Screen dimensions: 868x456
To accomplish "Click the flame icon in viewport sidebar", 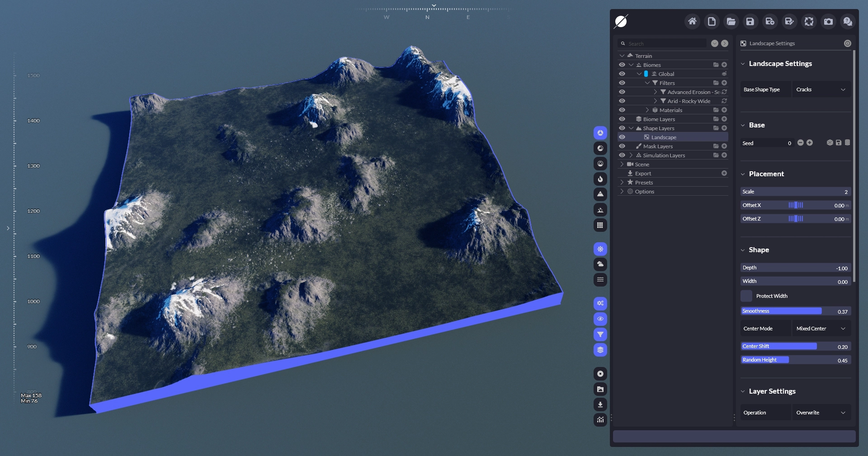I will pyautogui.click(x=600, y=179).
